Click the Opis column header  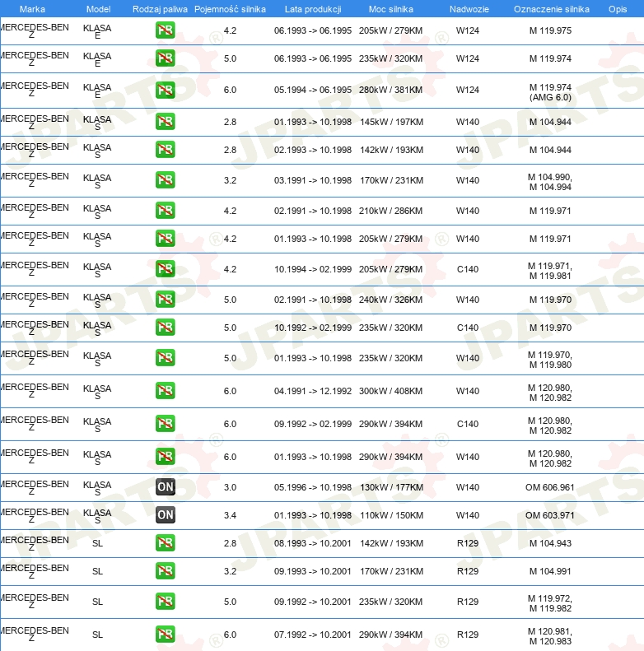coord(617,8)
